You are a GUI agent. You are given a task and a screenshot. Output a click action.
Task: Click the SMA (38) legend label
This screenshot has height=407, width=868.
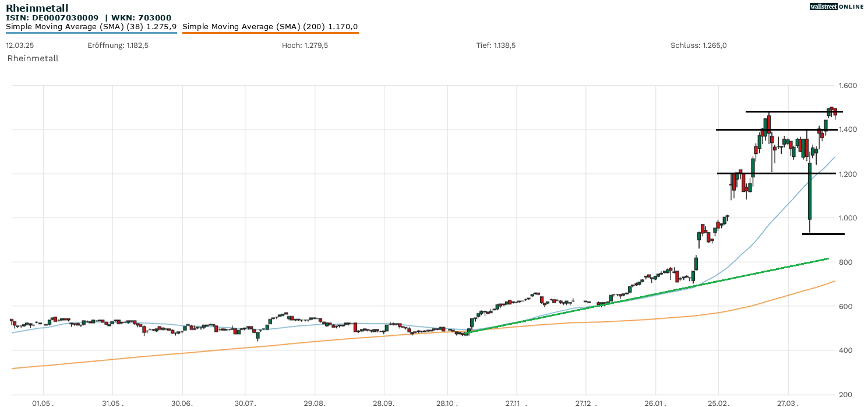click(91, 27)
